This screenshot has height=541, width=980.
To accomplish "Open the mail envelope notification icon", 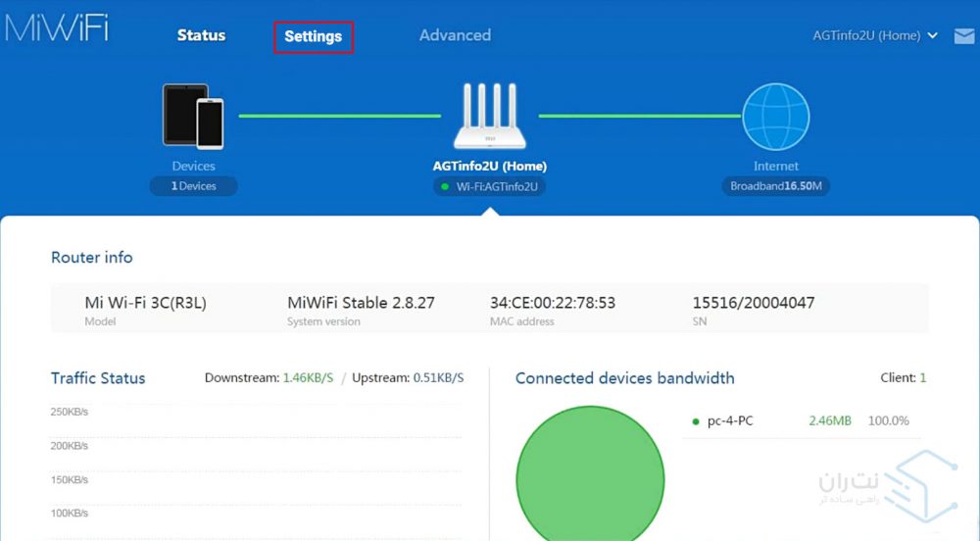I will tap(963, 36).
